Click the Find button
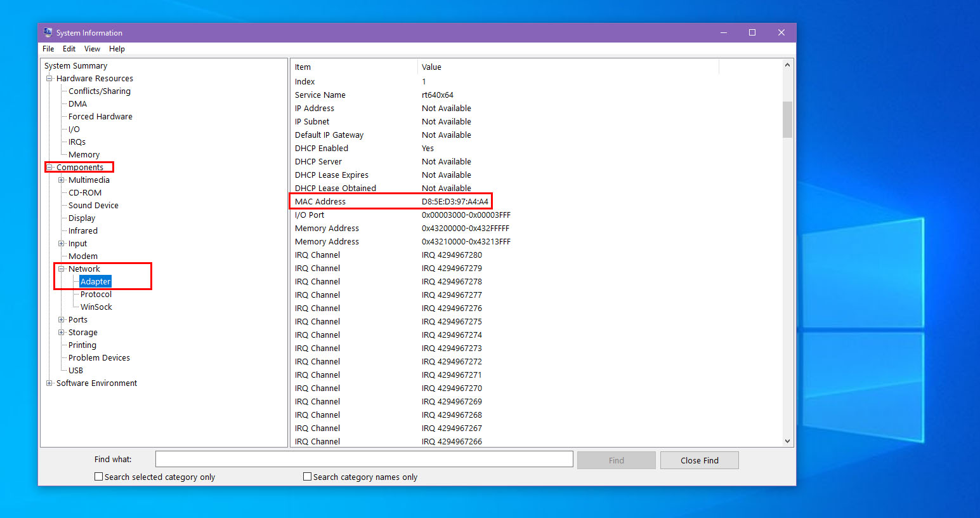 click(617, 460)
